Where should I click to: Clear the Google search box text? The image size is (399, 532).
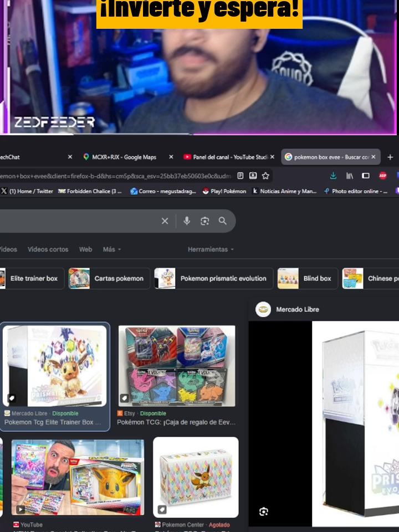[x=165, y=221]
